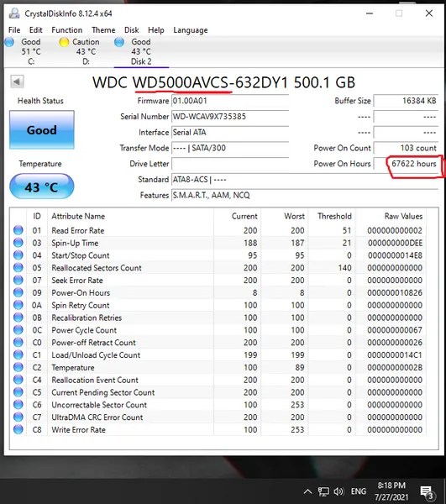Click raw value 0000000014C1
The image size is (446, 504).
click(395, 354)
